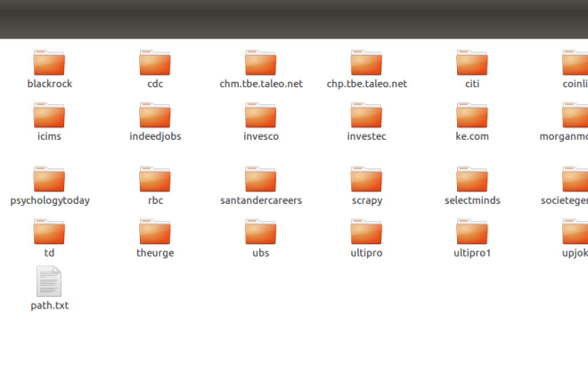Click the 'ultipro' name label
The height and width of the screenshot is (392, 588).
tap(366, 253)
